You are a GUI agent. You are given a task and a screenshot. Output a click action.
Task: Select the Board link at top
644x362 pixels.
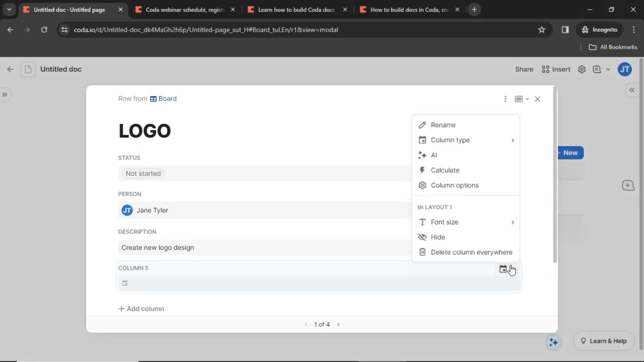(x=167, y=98)
